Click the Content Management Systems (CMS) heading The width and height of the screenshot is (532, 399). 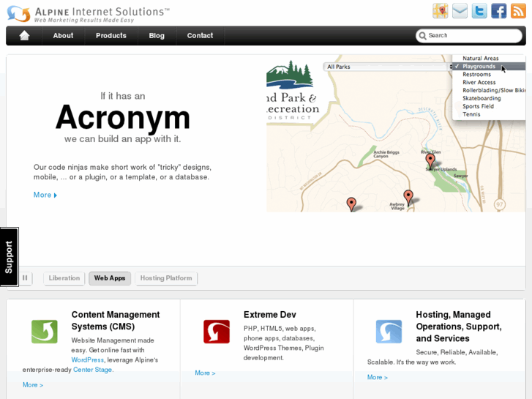click(116, 321)
